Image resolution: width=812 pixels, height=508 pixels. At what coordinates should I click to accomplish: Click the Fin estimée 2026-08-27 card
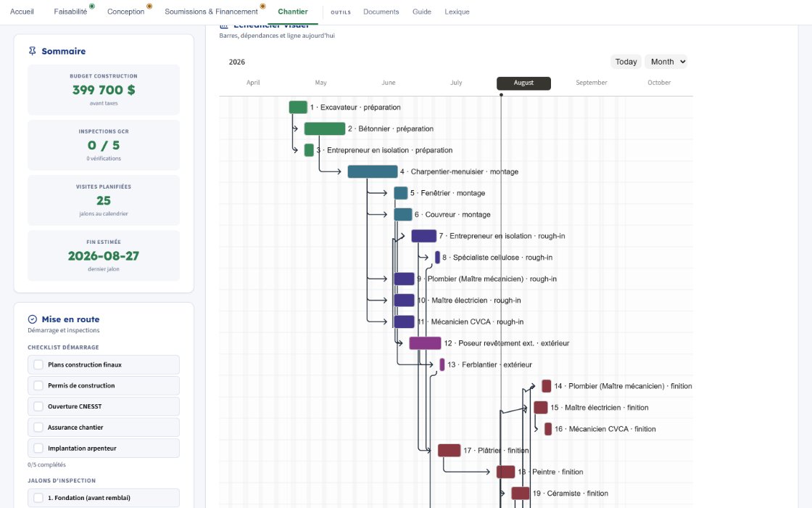tap(104, 255)
